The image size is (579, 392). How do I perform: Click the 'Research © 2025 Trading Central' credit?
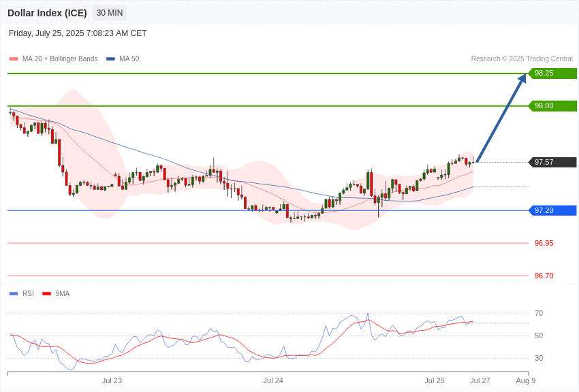coord(522,59)
